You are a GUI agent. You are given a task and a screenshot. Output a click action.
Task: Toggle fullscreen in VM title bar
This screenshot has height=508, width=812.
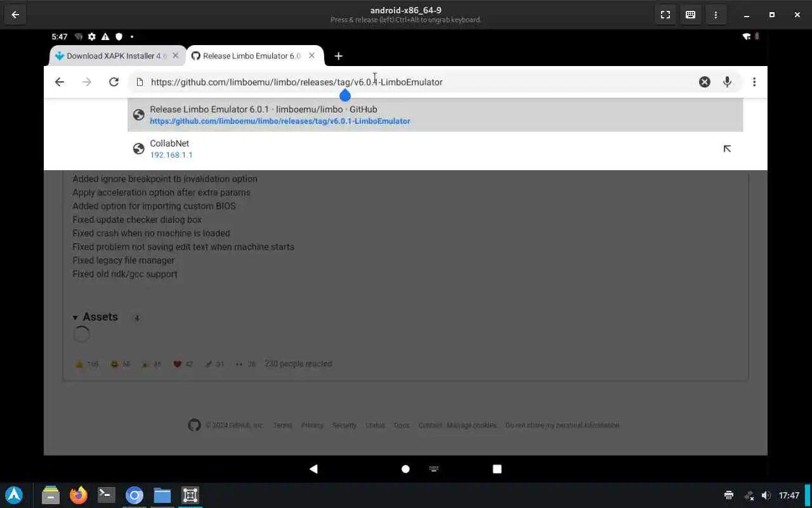pyautogui.click(x=665, y=15)
